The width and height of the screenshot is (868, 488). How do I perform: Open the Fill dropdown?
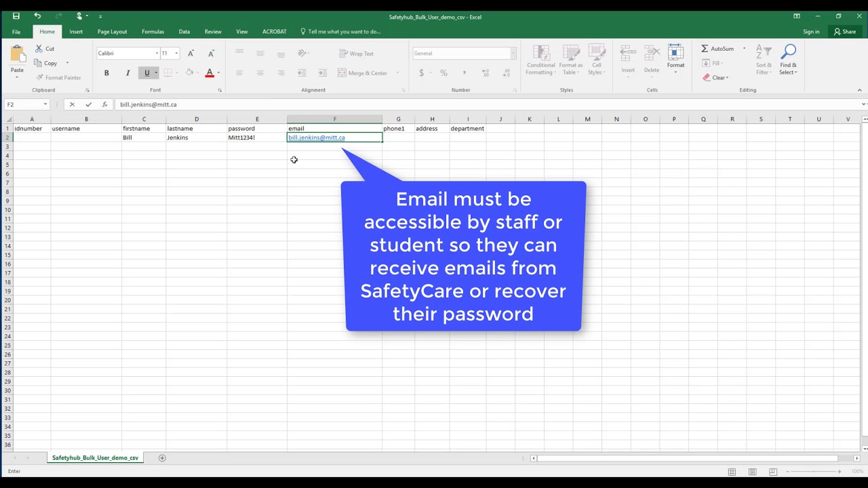pyautogui.click(x=712, y=63)
